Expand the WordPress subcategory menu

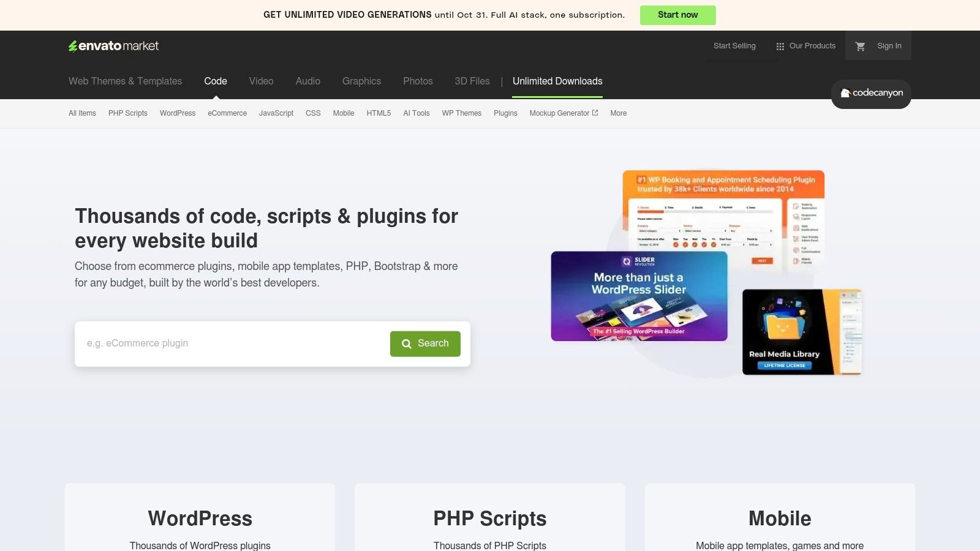tap(178, 113)
